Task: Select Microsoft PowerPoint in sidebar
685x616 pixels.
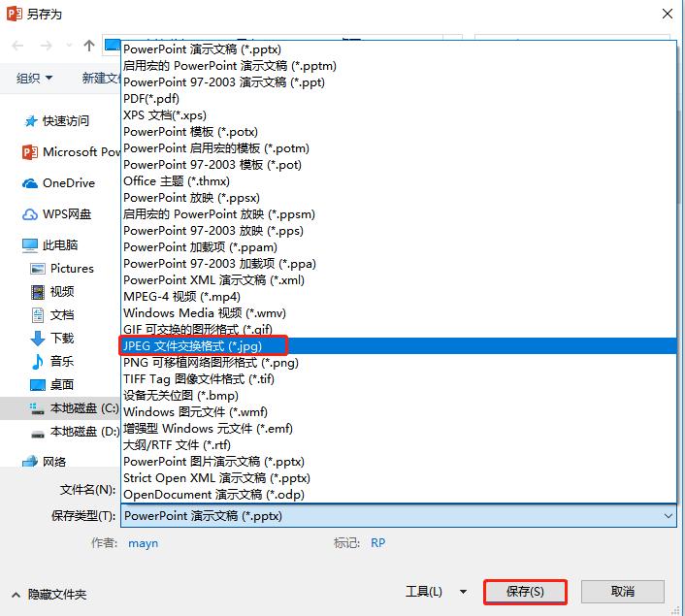Action: [71, 152]
